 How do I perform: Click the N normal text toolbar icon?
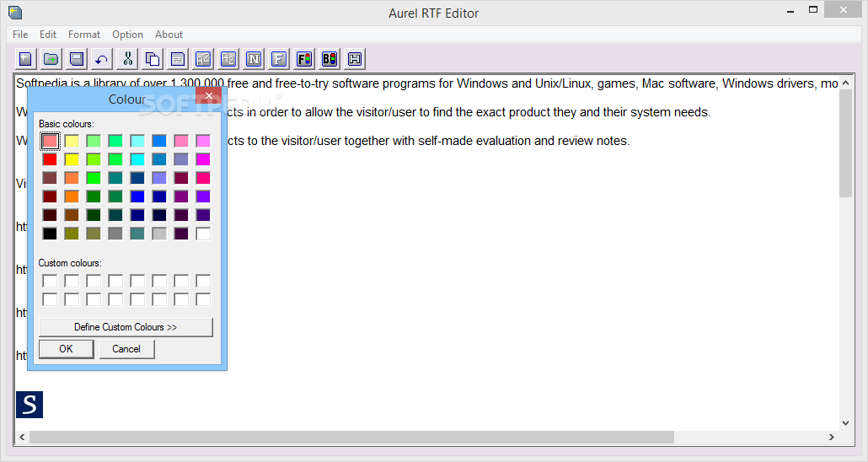tap(254, 59)
